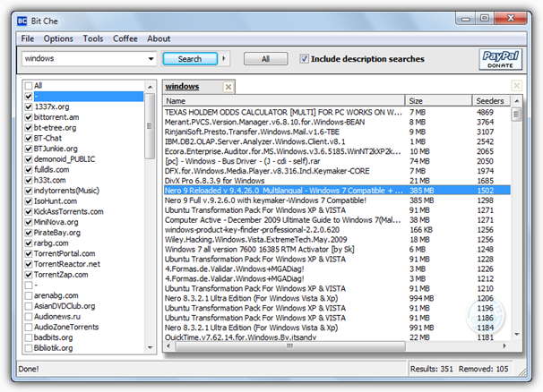Open the About menu
543x392 pixels.
(x=159, y=38)
